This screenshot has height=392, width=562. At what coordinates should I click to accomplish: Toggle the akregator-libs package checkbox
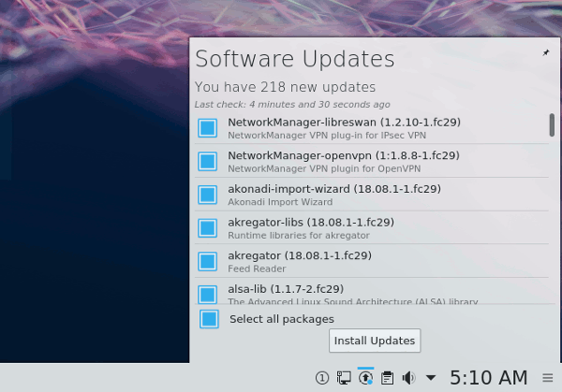(x=208, y=228)
